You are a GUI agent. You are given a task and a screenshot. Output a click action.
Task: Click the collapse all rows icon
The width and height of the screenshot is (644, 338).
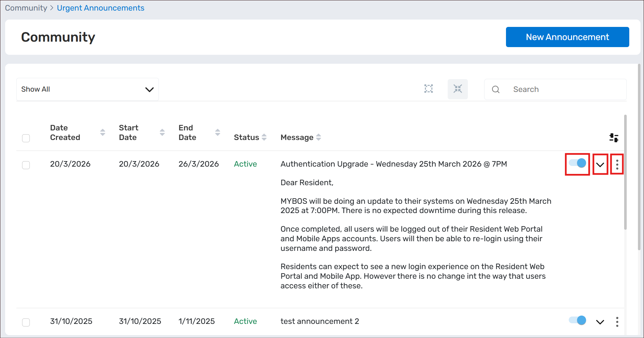click(x=458, y=89)
